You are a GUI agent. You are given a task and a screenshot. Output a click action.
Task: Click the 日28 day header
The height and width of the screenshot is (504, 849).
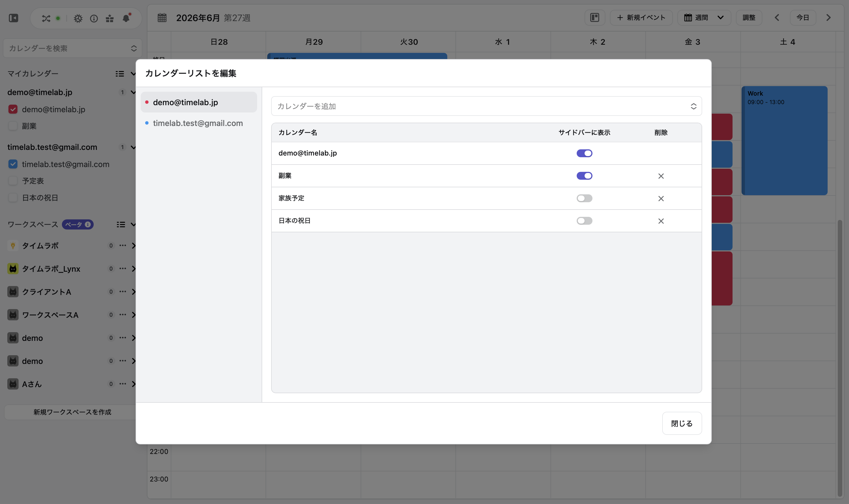pyautogui.click(x=219, y=42)
